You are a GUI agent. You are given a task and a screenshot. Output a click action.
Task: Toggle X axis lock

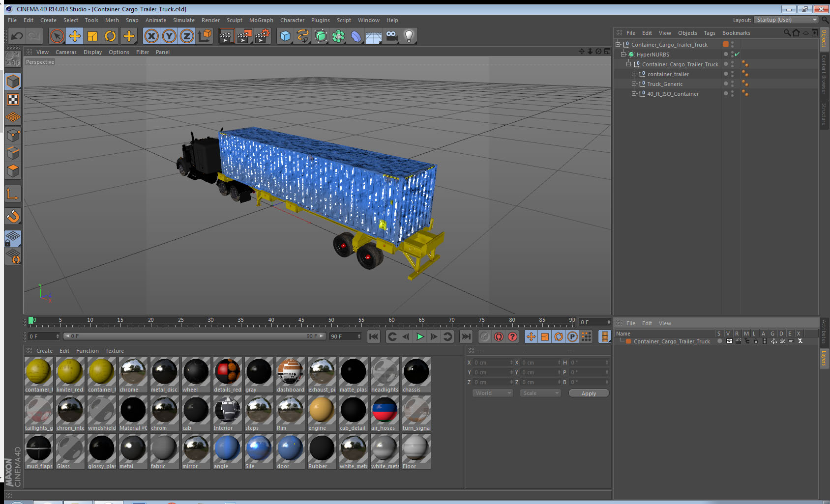[x=151, y=36]
